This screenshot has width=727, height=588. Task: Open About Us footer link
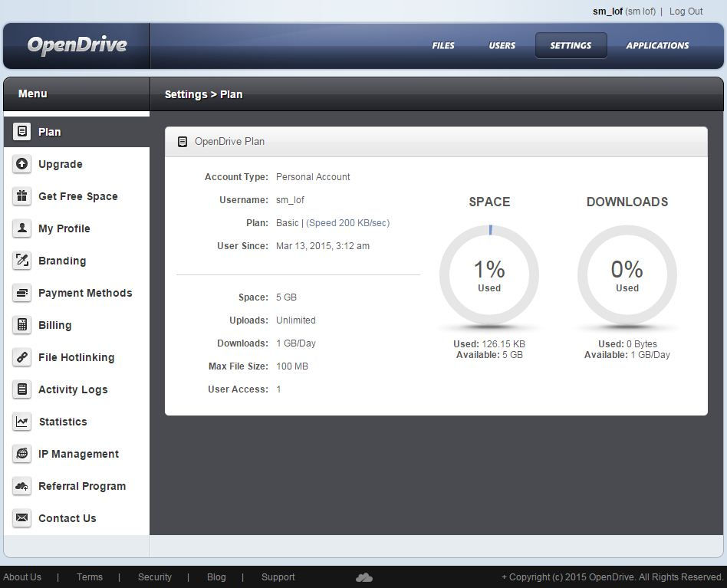pos(22,577)
